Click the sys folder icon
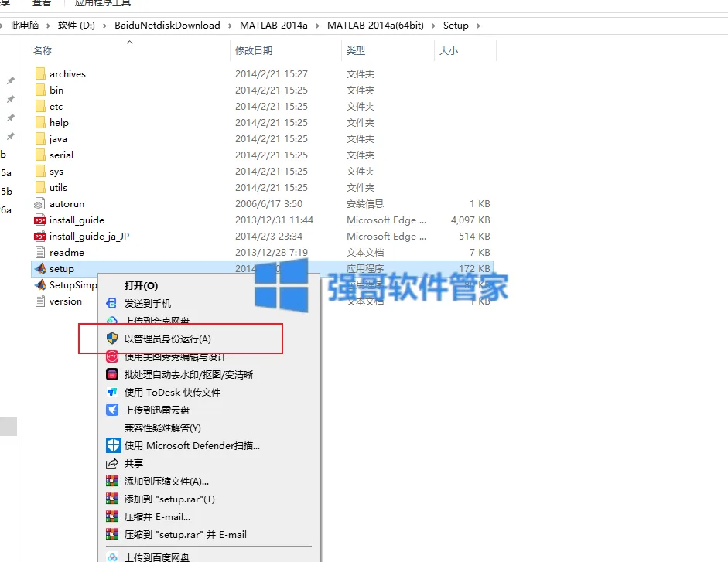 pos(40,172)
